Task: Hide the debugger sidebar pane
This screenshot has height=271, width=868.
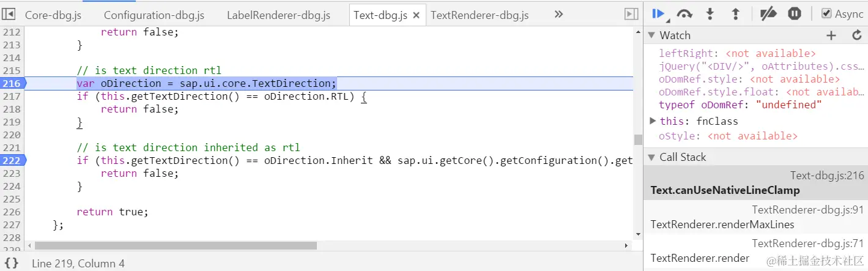Action: [631, 14]
